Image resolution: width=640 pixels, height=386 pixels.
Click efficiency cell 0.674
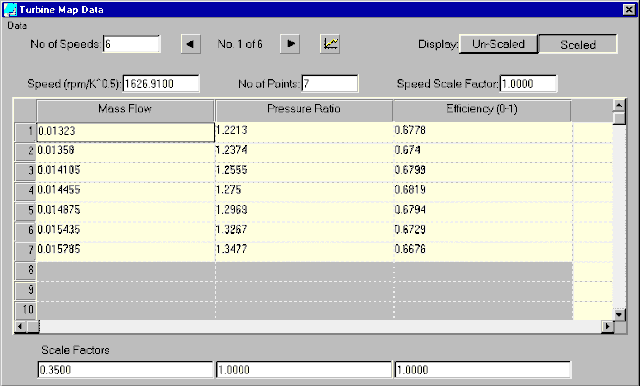483,151
